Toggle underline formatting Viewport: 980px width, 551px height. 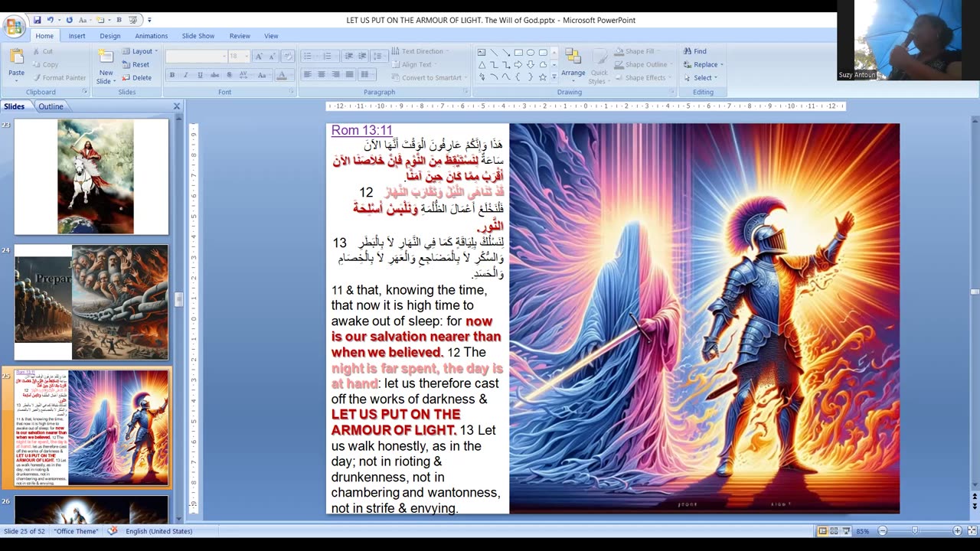tap(200, 75)
